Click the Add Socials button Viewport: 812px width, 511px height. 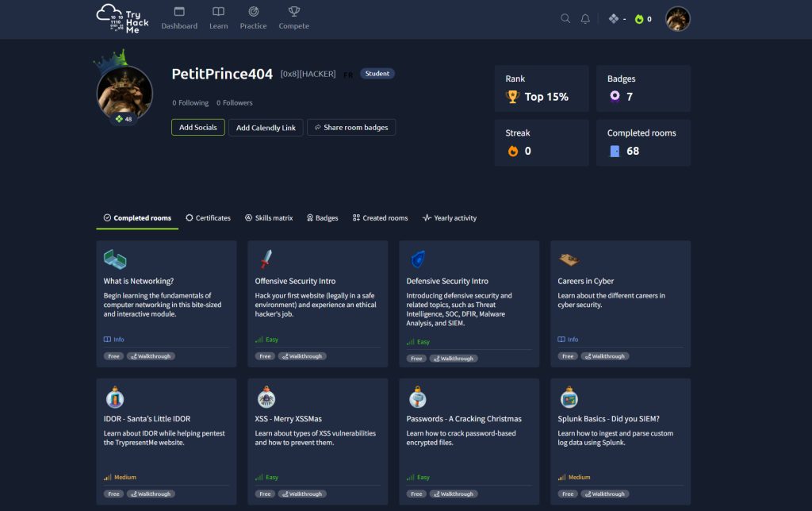pos(197,128)
